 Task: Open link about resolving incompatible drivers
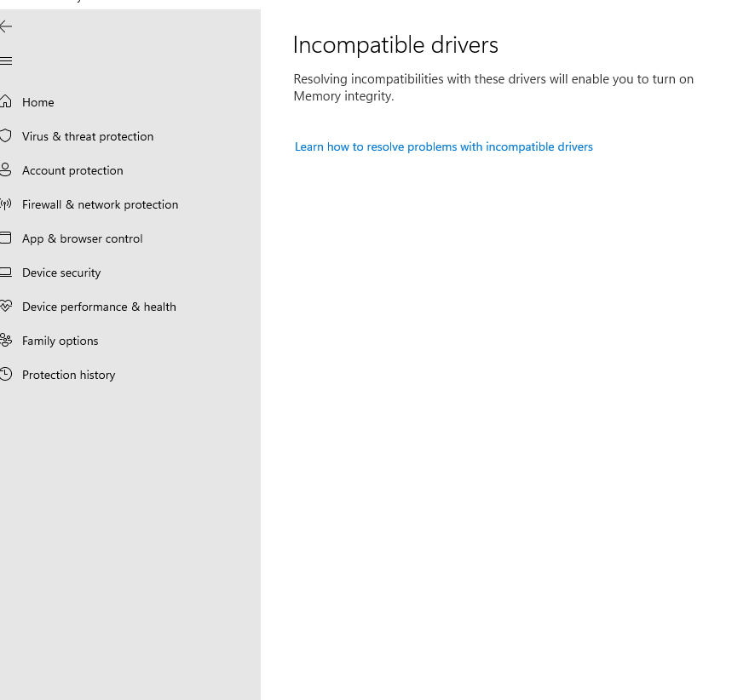(443, 146)
